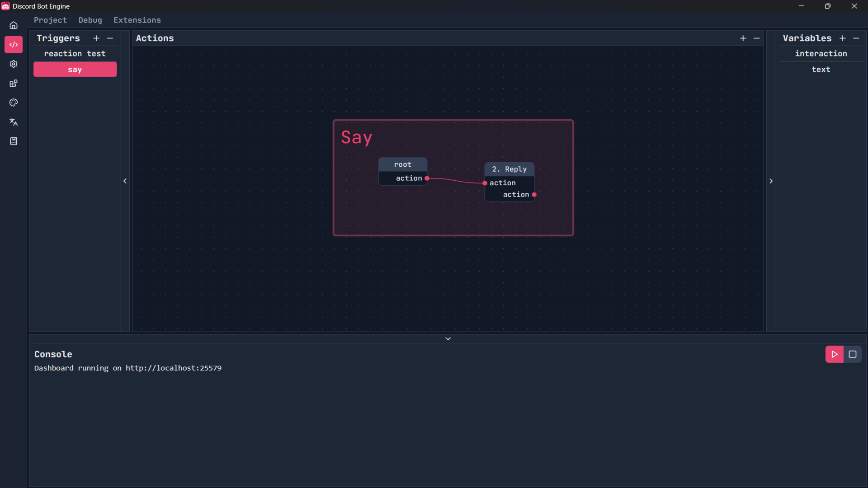Expand the Console panel using the down chevron

(448, 338)
